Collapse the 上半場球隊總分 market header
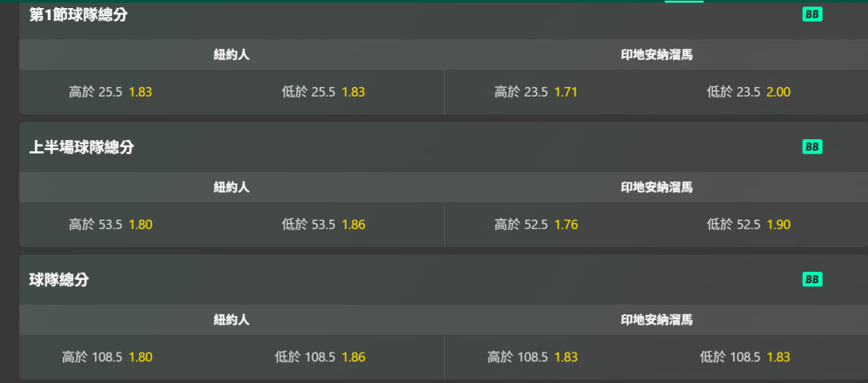This screenshot has width=868, height=383. tap(444, 147)
